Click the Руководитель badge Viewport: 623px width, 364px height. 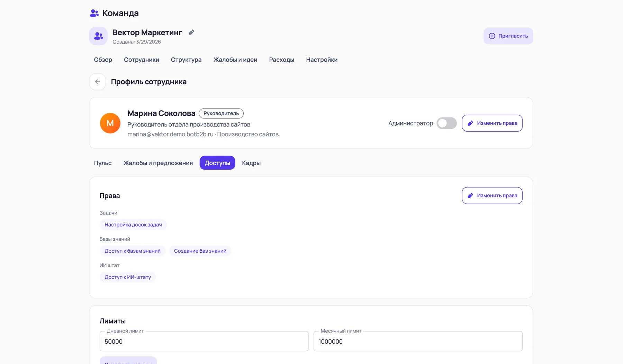pos(221,113)
